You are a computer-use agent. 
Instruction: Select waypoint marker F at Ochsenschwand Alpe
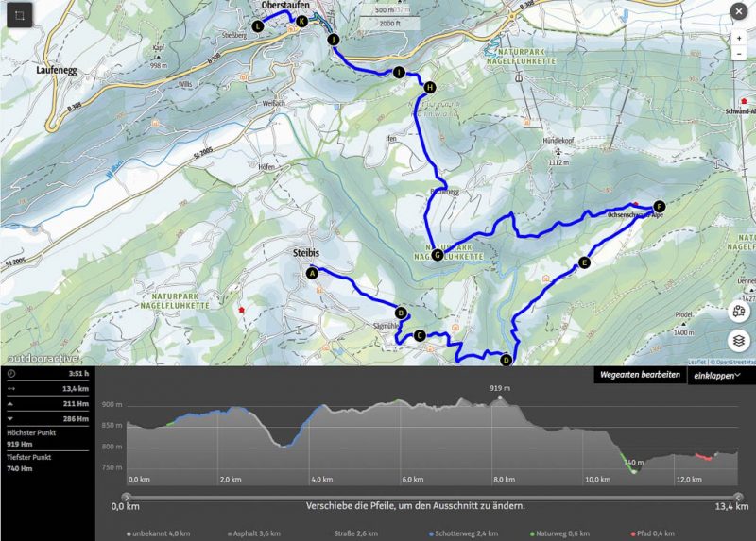coord(659,207)
